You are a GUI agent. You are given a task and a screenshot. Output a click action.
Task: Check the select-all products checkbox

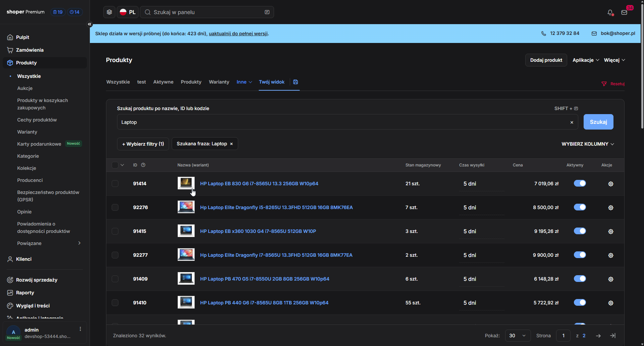pos(115,165)
